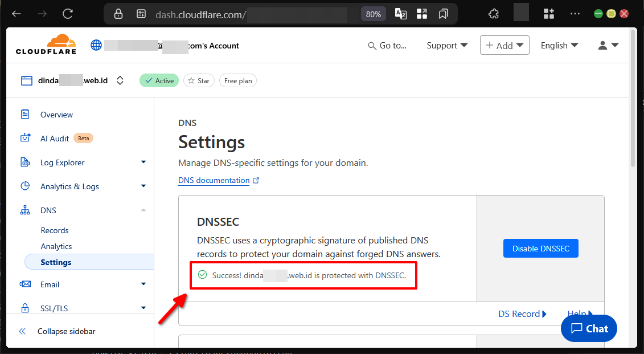Open AI Audit in the sidebar
The height and width of the screenshot is (354, 644).
tap(55, 139)
